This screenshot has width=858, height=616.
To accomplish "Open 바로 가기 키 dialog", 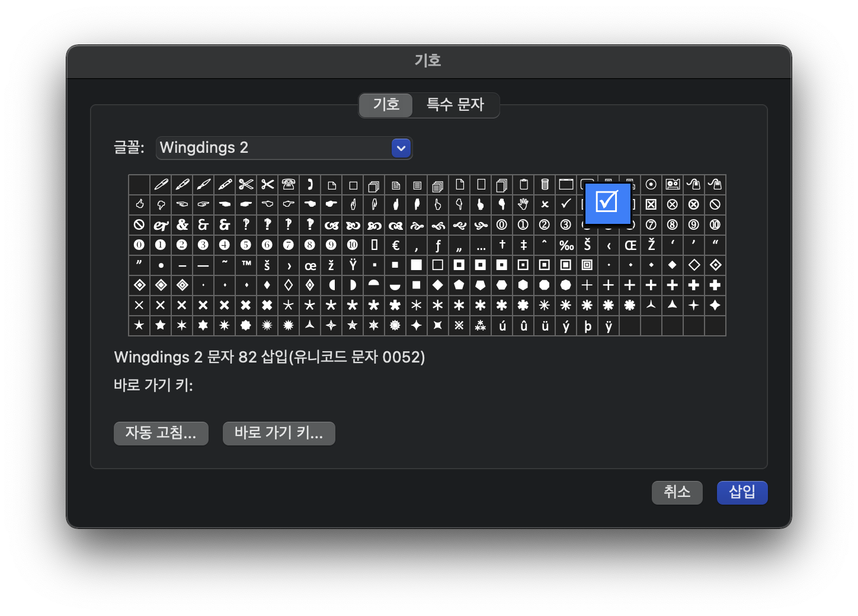I will 278,433.
